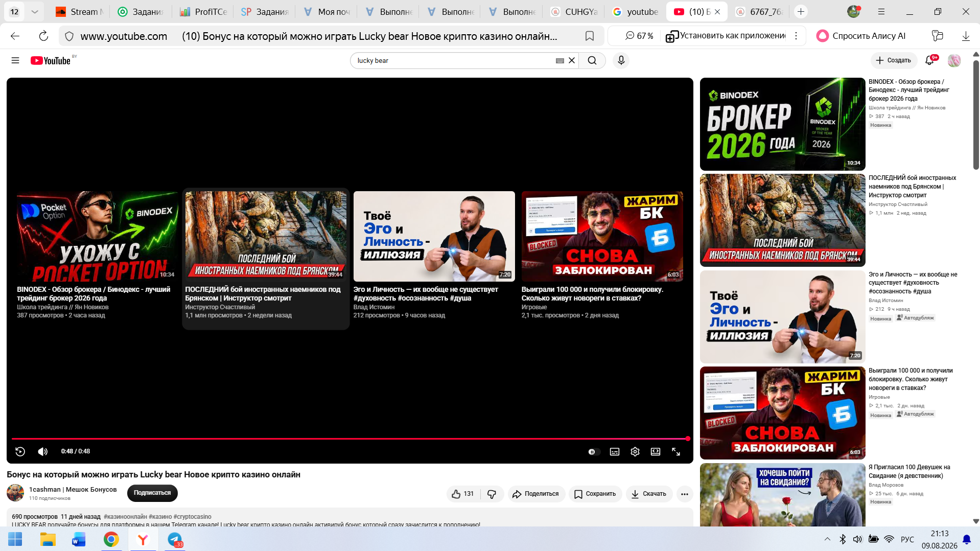The height and width of the screenshot is (551, 980).
Task: Switch to the Stream tab
Action: [x=80, y=12]
